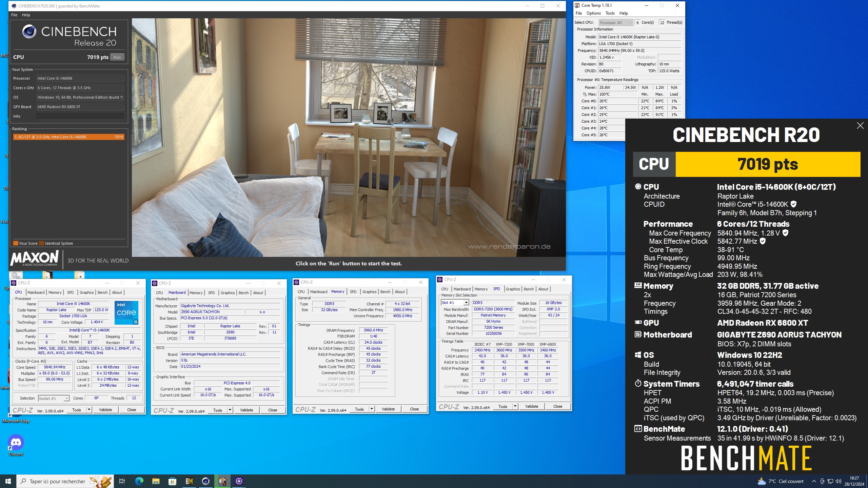Open About tab in SPD CPU-Z window
The image size is (868, 488).
543,289
